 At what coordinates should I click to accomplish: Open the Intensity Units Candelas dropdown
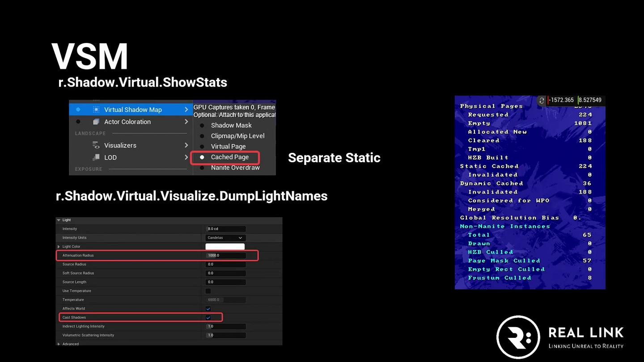[x=225, y=238]
